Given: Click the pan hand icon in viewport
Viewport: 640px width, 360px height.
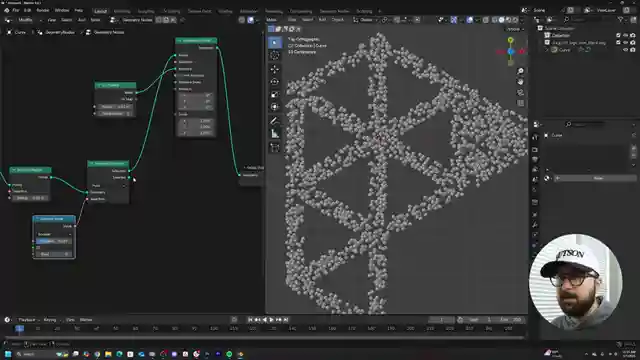Looking at the screenshot, I should [x=520, y=82].
